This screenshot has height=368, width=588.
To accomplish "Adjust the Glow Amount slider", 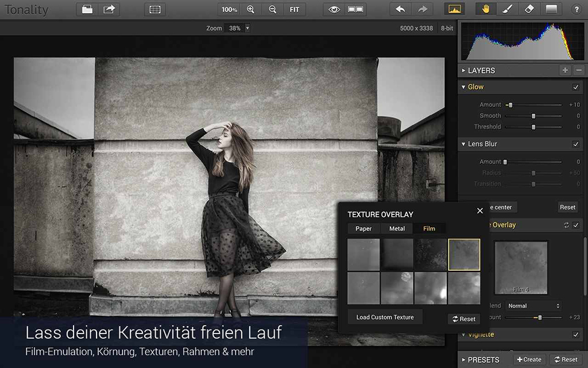I will [510, 105].
